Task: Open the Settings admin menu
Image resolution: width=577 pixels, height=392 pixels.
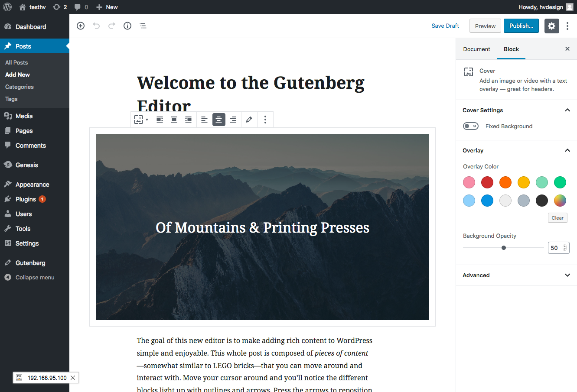Action: pos(35,243)
